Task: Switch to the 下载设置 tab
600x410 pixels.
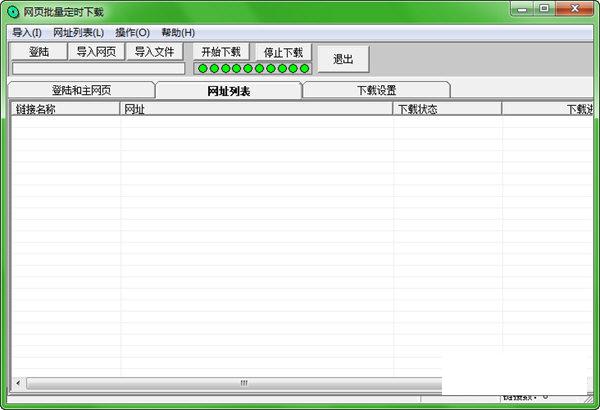Action: coord(376,90)
